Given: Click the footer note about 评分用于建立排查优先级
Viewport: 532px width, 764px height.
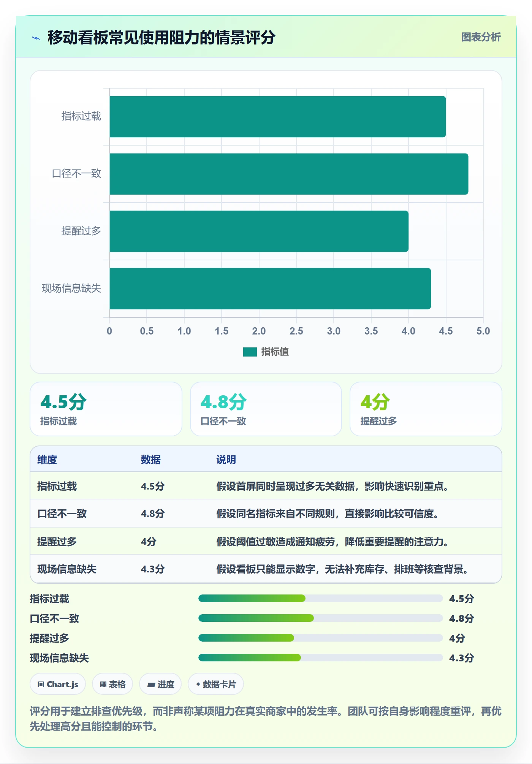Looking at the screenshot, I should (x=266, y=719).
